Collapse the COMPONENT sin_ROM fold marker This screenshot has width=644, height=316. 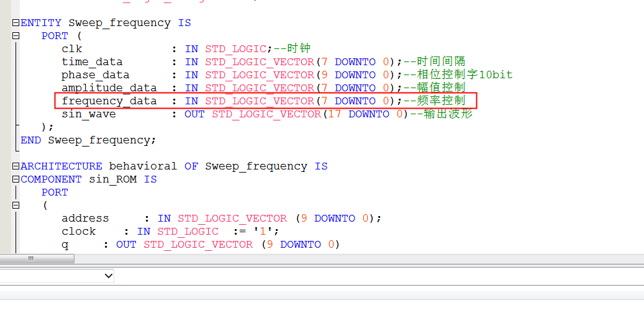tap(16, 179)
